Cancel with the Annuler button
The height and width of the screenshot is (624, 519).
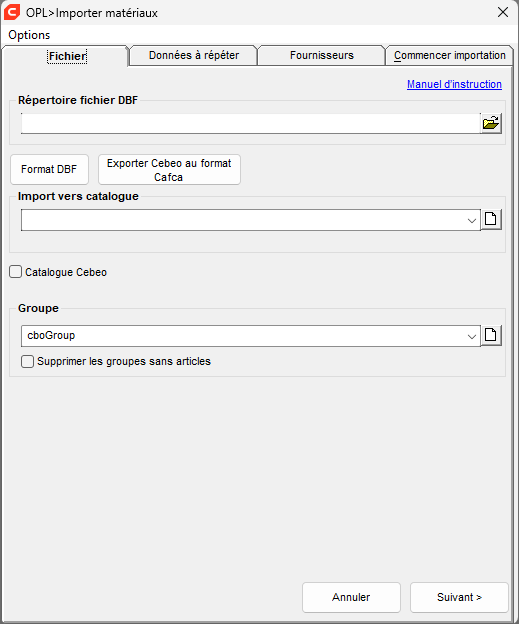pyautogui.click(x=351, y=597)
